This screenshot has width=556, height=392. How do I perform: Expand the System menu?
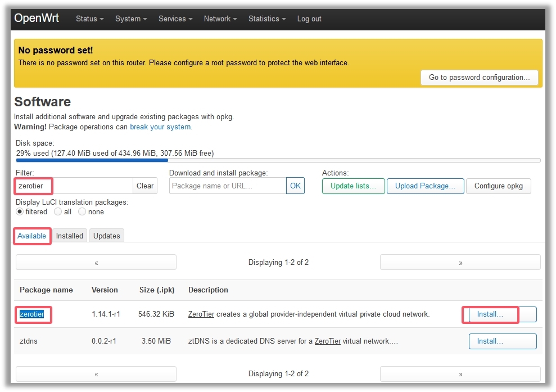130,19
